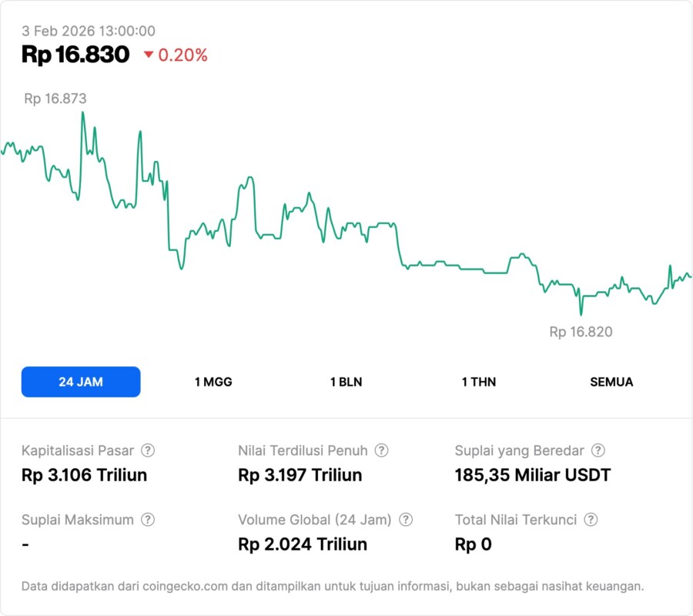
Task: Click the red down-triangle price change indicator
Action: click(x=148, y=55)
